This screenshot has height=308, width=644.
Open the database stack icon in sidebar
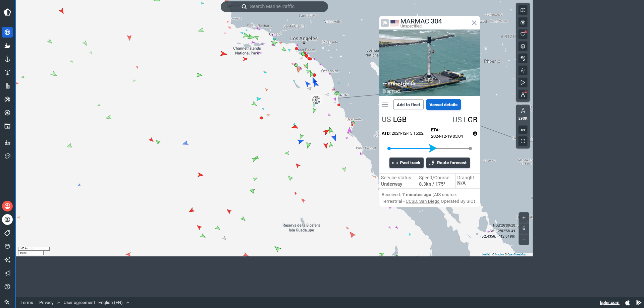tap(7, 246)
